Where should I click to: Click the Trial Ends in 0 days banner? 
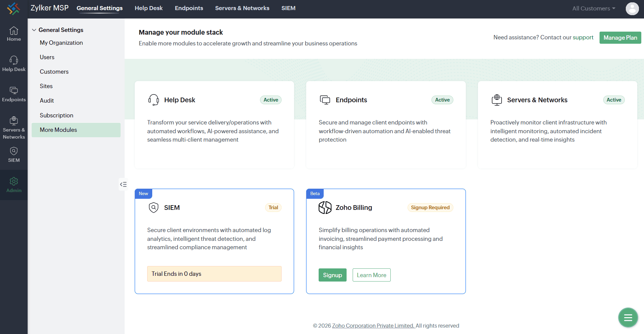(x=214, y=274)
